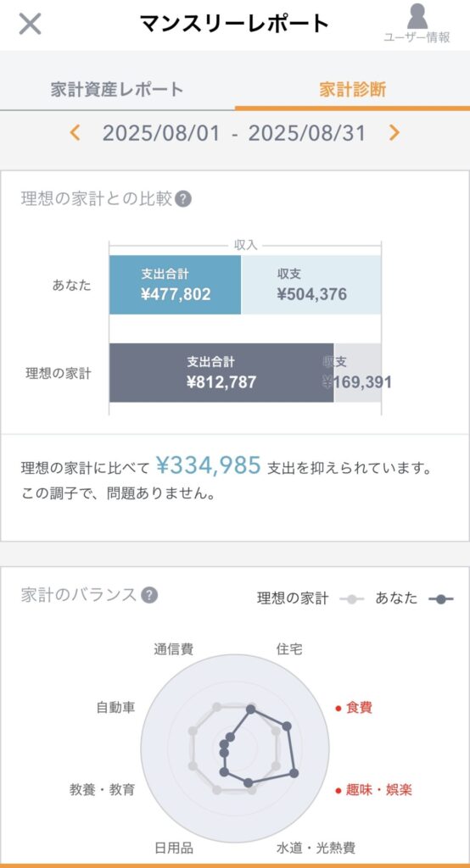470x868 pixels.
Task: Tap the ¥334,985 savings amount
Action: [208, 465]
